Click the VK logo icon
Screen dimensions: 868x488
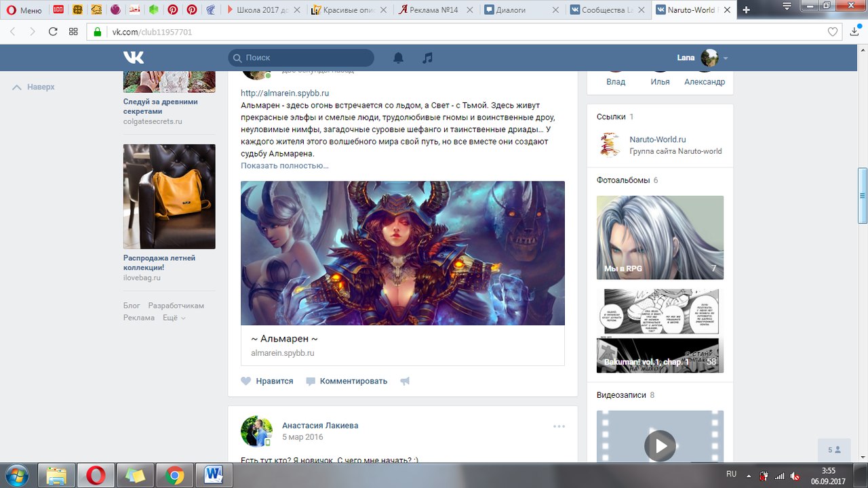[133, 58]
